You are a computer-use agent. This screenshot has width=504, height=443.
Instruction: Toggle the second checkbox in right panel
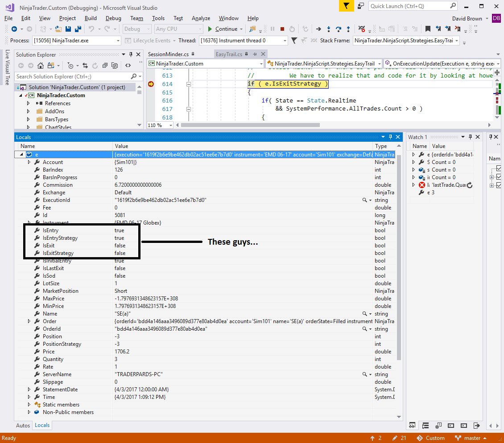498,177
